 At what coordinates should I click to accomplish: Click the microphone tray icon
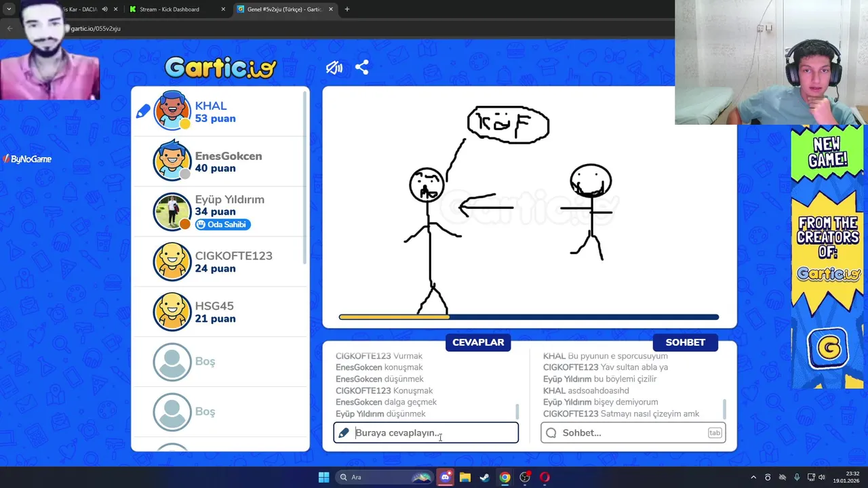797,477
